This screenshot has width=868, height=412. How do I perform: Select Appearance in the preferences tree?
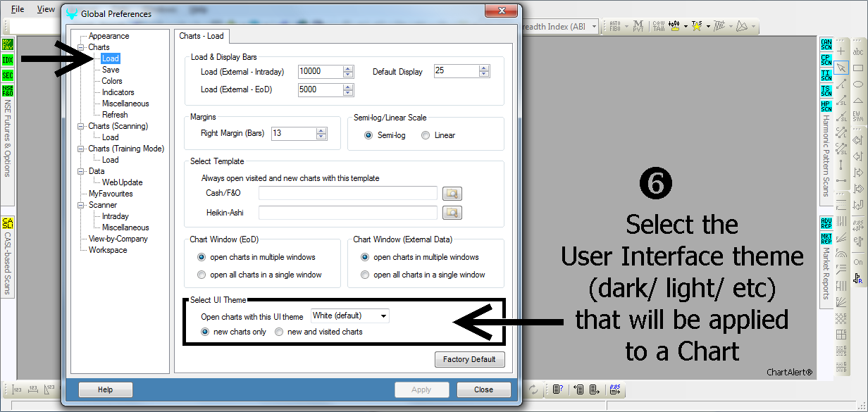click(108, 36)
